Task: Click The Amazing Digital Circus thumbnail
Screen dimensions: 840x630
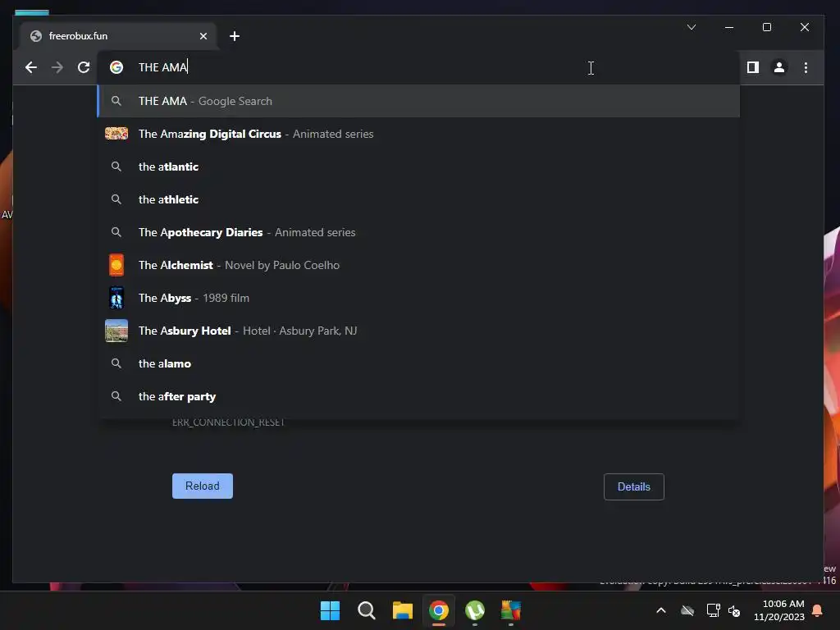Action: (116, 134)
